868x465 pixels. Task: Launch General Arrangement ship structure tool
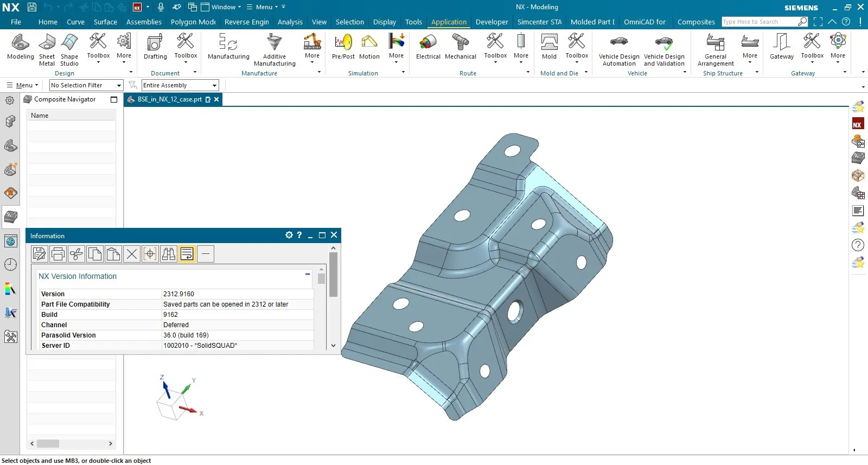coord(716,50)
